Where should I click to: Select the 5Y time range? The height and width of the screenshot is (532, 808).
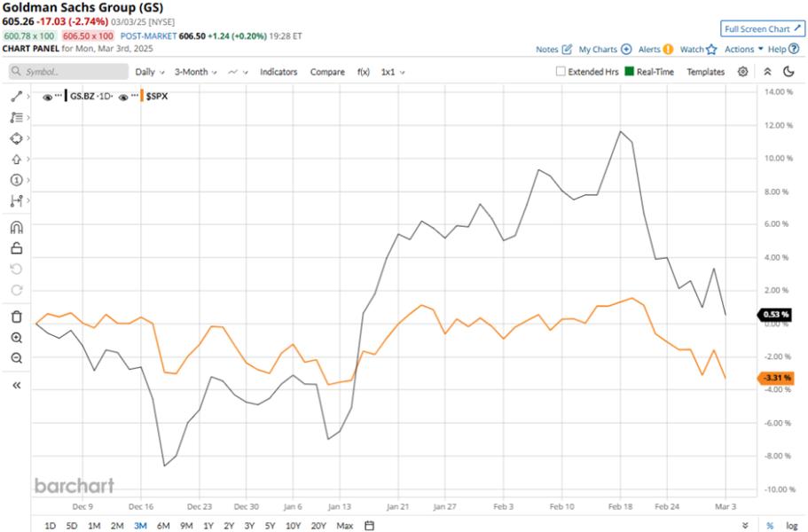coord(270,525)
